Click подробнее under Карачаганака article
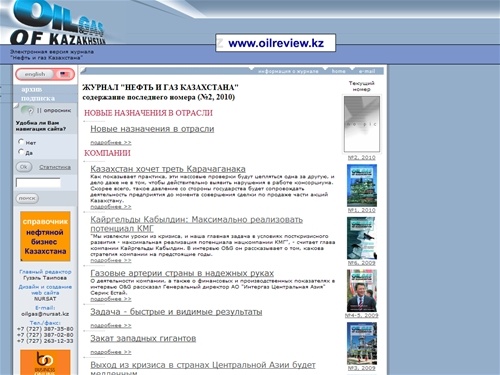The height and width of the screenshot is (375, 500). pyautogui.click(x=111, y=207)
